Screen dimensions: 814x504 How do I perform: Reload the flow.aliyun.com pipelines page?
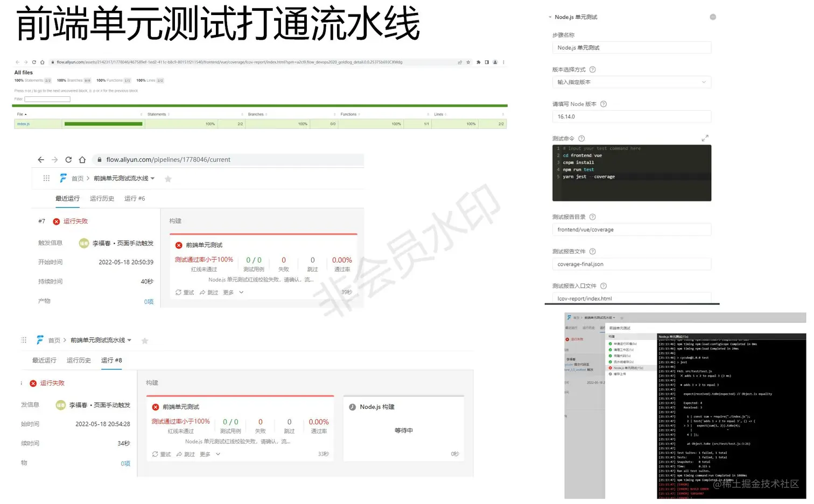coord(68,160)
